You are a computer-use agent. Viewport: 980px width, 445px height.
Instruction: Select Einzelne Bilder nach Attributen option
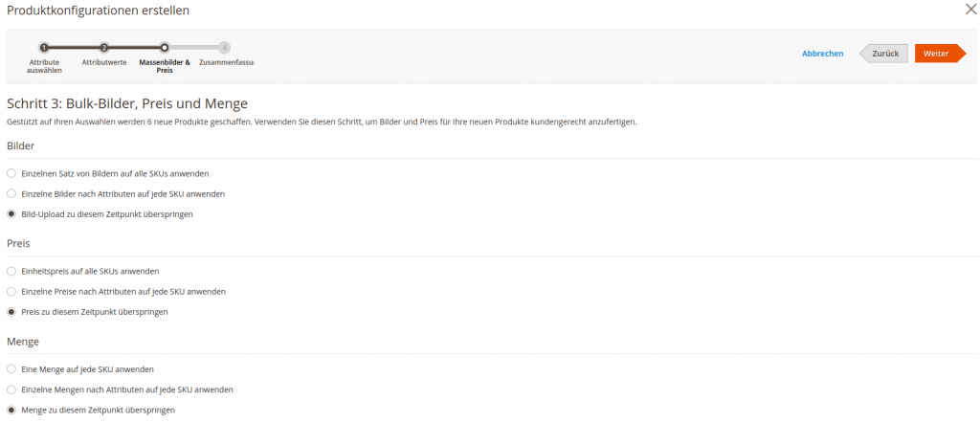(11, 193)
